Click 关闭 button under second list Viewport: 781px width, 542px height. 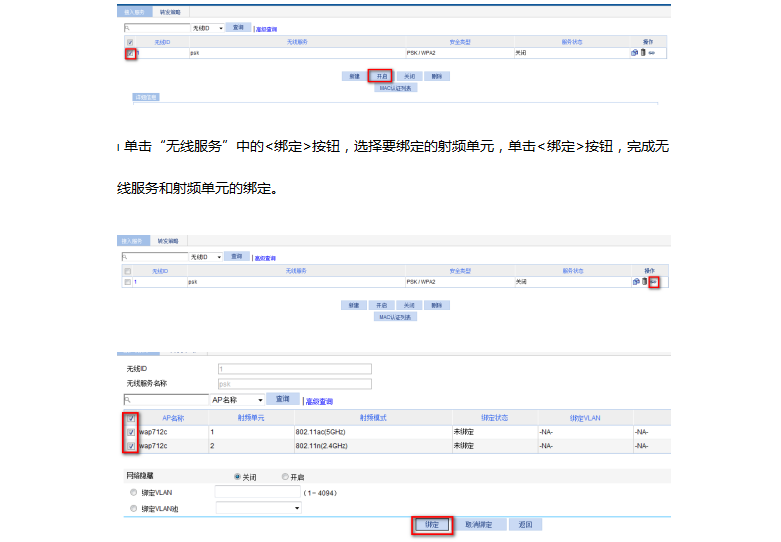pyautogui.click(x=409, y=305)
